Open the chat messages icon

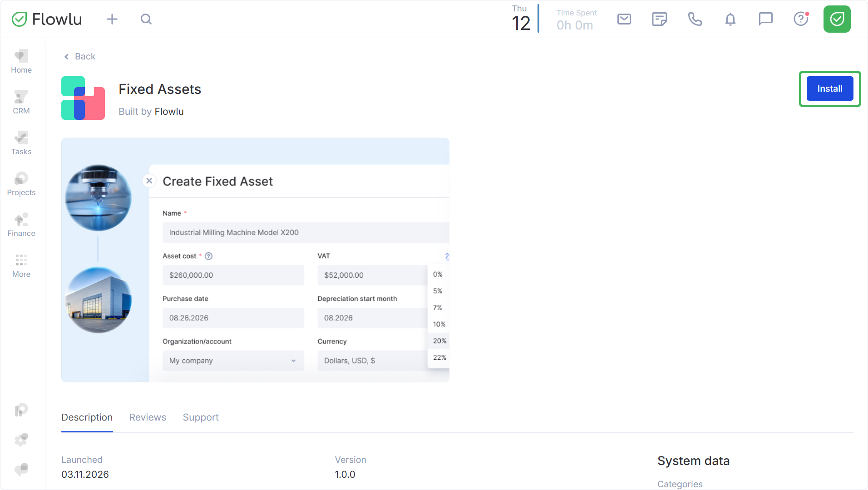(x=765, y=19)
